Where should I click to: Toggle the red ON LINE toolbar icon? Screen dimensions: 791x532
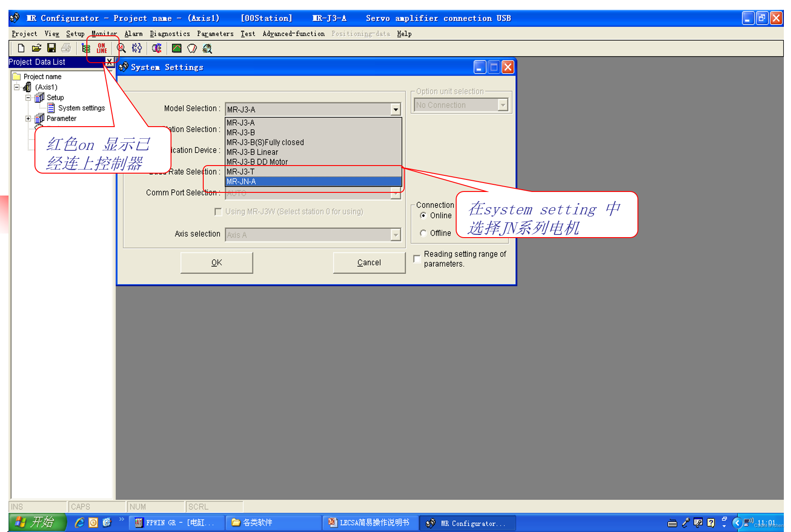pyautogui.click(x=102, y=48)
